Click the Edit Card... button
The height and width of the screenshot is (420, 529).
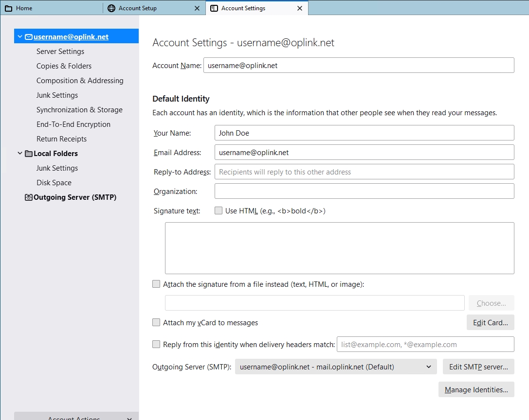tap(490, 323)
